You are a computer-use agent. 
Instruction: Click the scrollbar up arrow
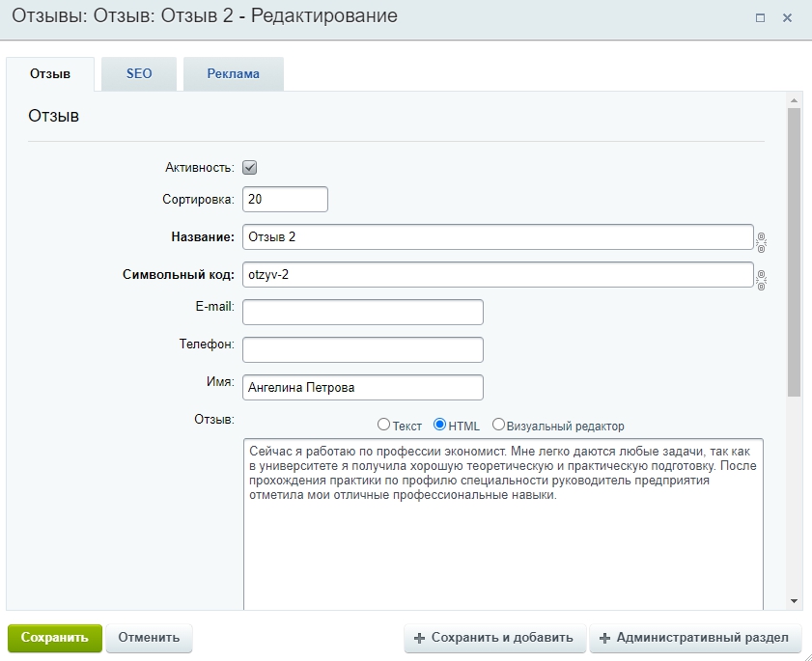tap(794, 100)
